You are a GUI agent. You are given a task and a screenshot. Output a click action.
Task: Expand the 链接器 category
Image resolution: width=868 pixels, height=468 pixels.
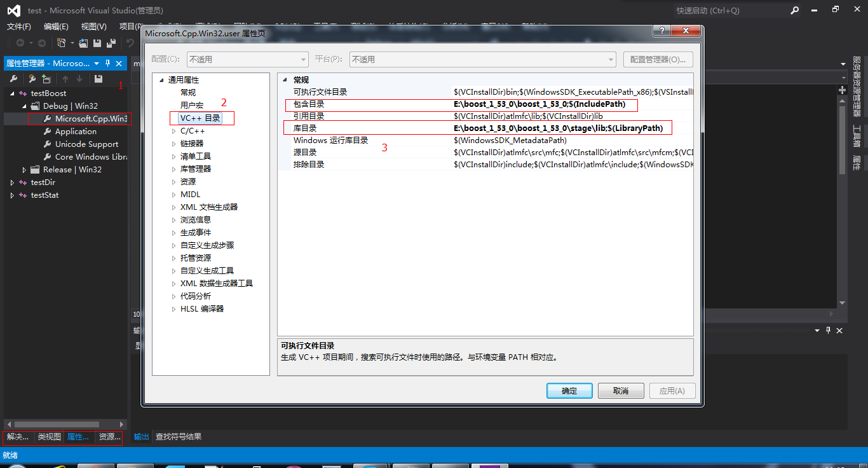173,144
